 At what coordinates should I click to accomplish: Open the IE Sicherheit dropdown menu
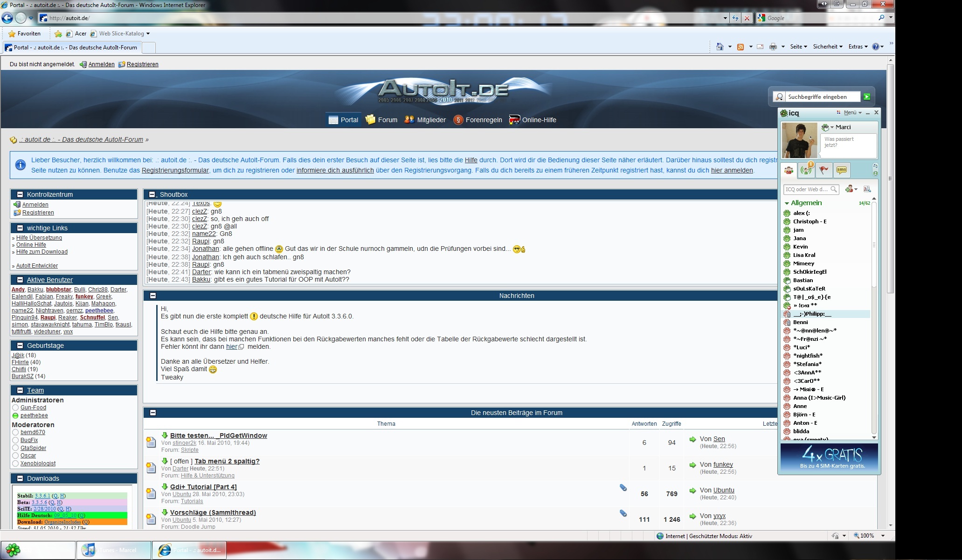tap(827, 47)
